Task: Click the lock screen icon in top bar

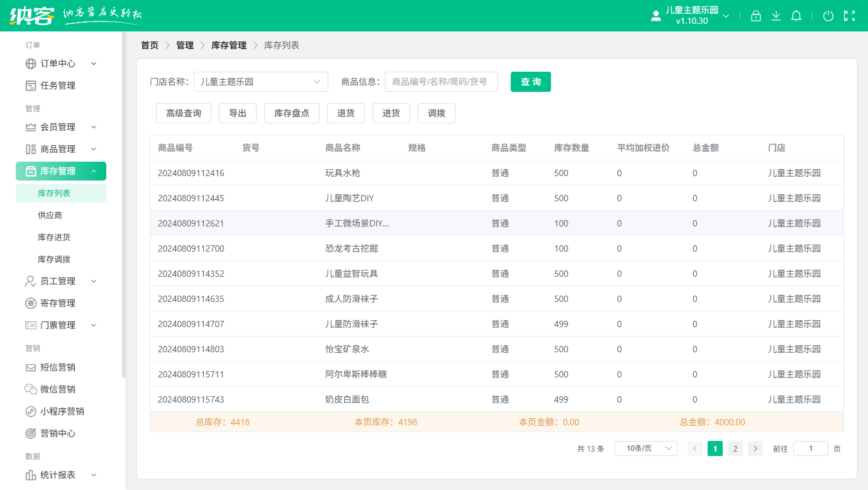Action: click(756, 15)
